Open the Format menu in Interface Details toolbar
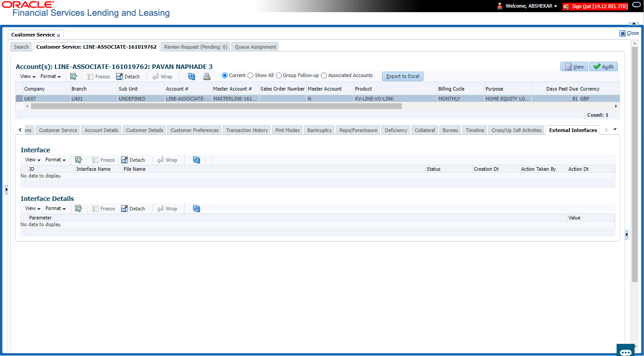The width and height of the screenshot is (644, 356). [x=55, y=209]
